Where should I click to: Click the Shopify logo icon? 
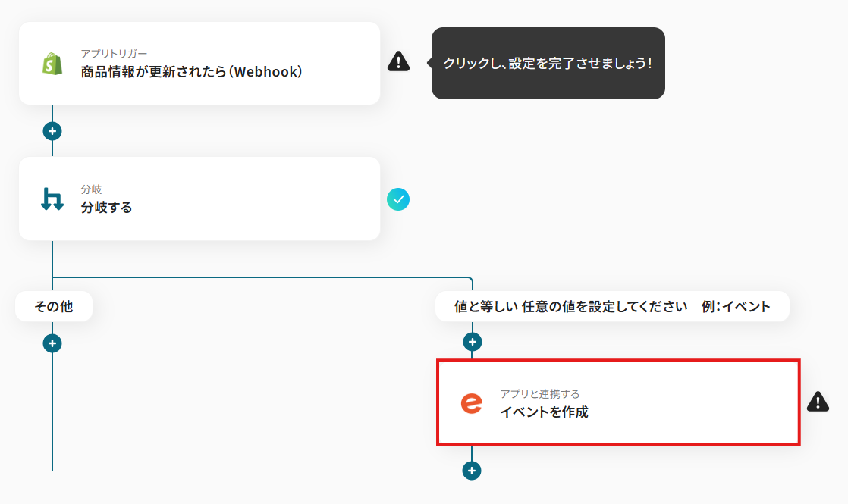pos(53,64)
